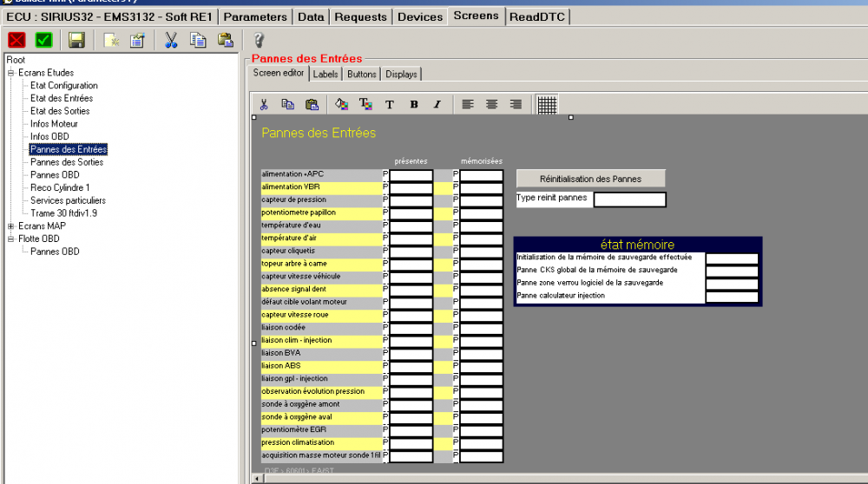Collapse the Flotte OBD tree node

(10, 239)
